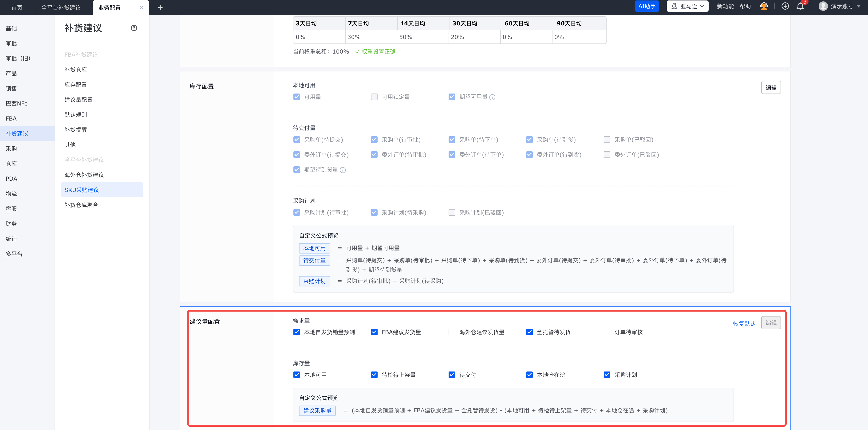Screen dimensions: 868x430
Task: Check the 海外仓建议发货量 checkbox
Action: [452, 332]
